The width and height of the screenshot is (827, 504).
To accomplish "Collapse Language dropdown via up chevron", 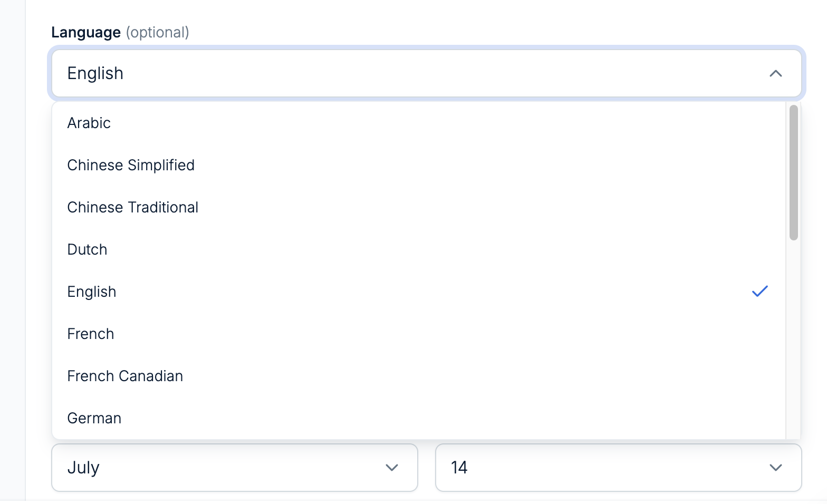I will point(775,73).
